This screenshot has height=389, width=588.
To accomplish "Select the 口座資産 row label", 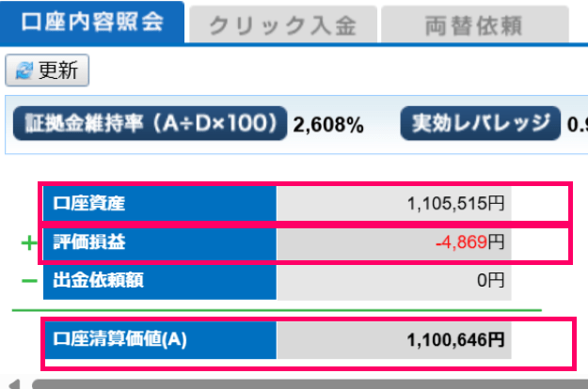I will click(x=160, y=203).
